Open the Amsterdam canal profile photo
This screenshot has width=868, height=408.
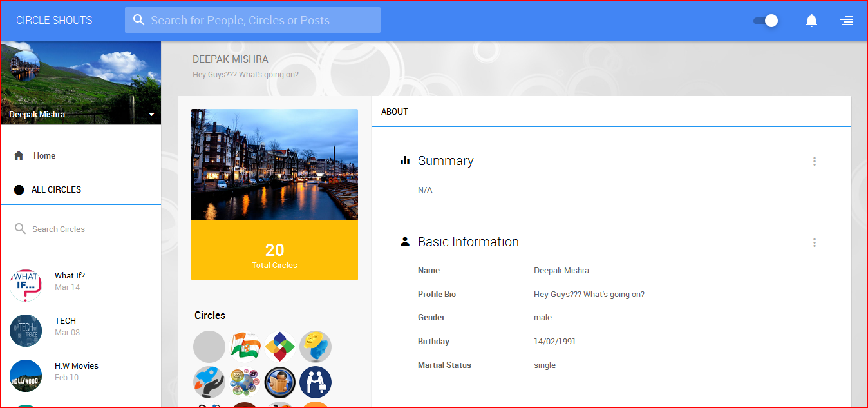(x=274, y=164)
